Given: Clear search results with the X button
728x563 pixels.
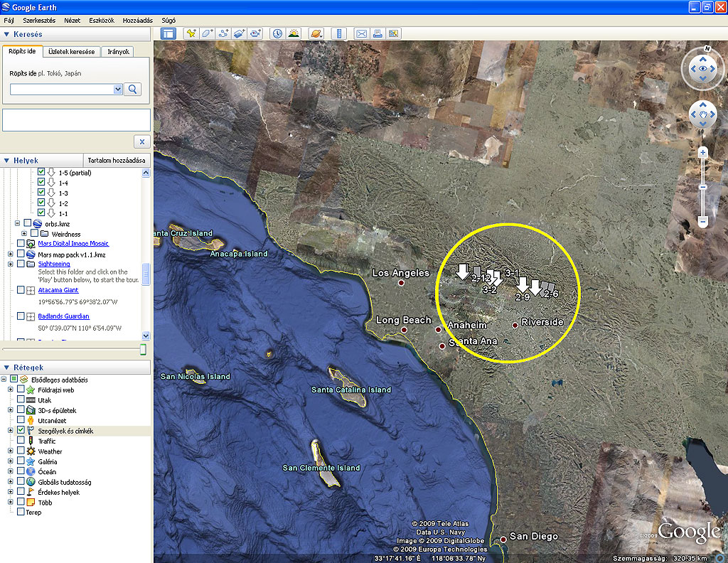Looking at the screenshot, I should click(x=142, y=141).
